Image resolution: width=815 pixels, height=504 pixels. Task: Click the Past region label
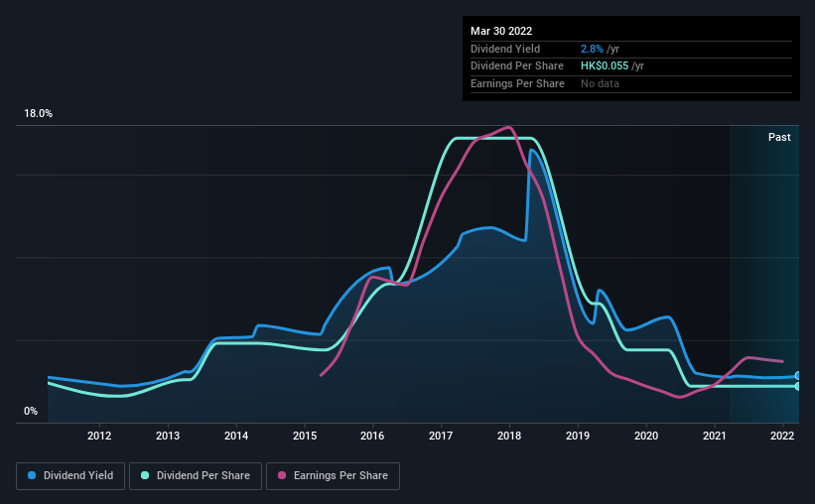point(779,137)
